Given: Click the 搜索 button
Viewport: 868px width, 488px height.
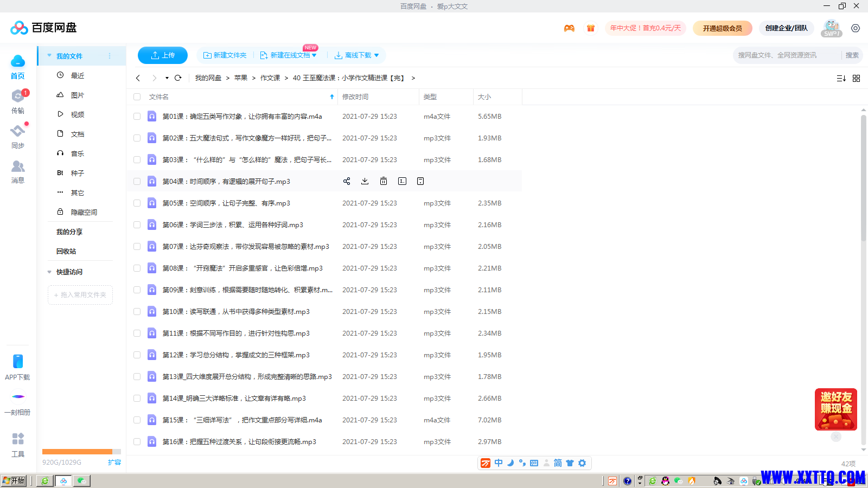Looking at the screenshot, I should point(852,55).
